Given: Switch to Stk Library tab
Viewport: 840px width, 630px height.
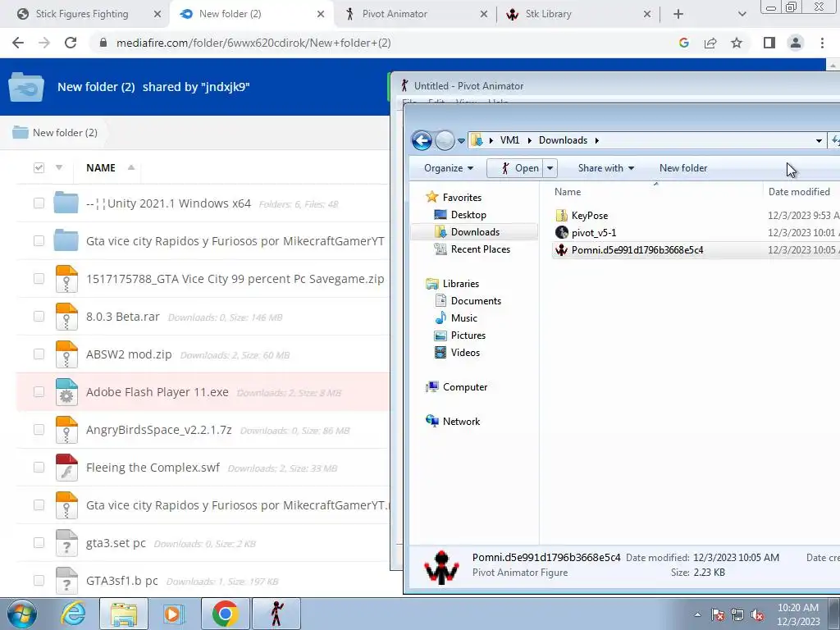Looking at the screenshot, I should coord(548,14).
